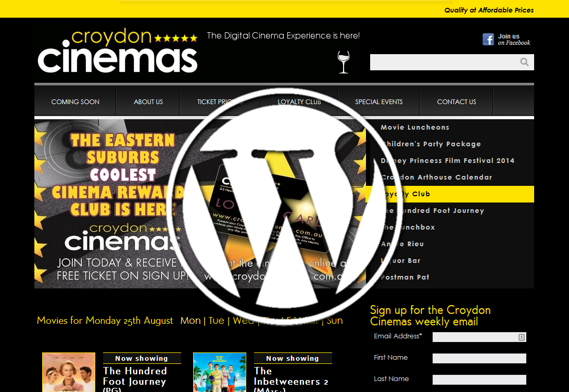Image resolution: width=569 pixels, height=392 pixels.
Task: Select The Hundred Foot Journey list entry
Action: [x=450, y=211]
